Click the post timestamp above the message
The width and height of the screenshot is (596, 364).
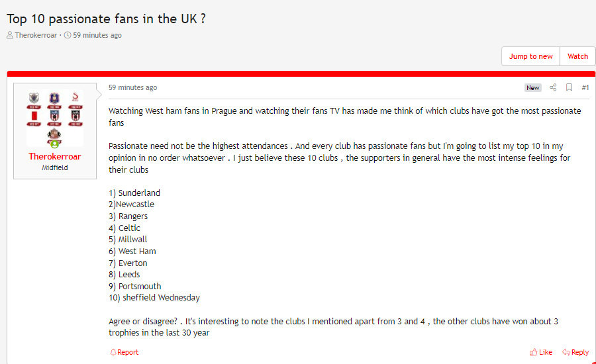point(132,87)
